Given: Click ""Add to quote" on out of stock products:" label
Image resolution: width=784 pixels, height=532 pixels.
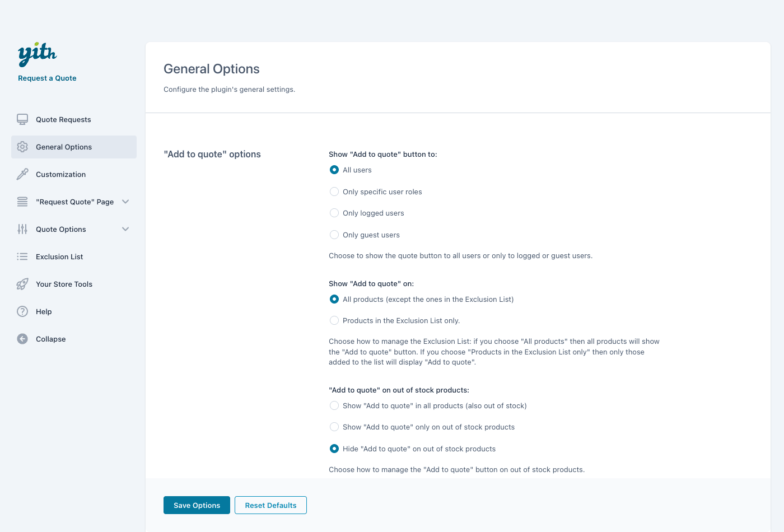Looking at the screenshot, I should tap(399, 390).
